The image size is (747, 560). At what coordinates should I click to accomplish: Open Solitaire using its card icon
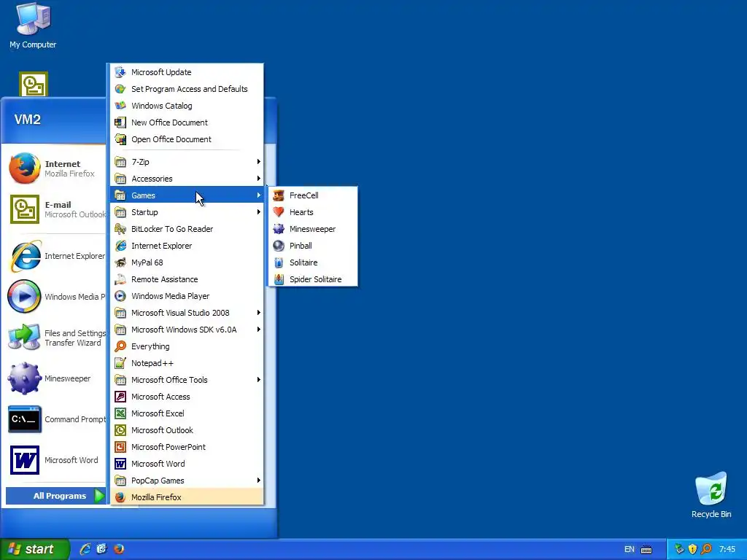[279, 262]
